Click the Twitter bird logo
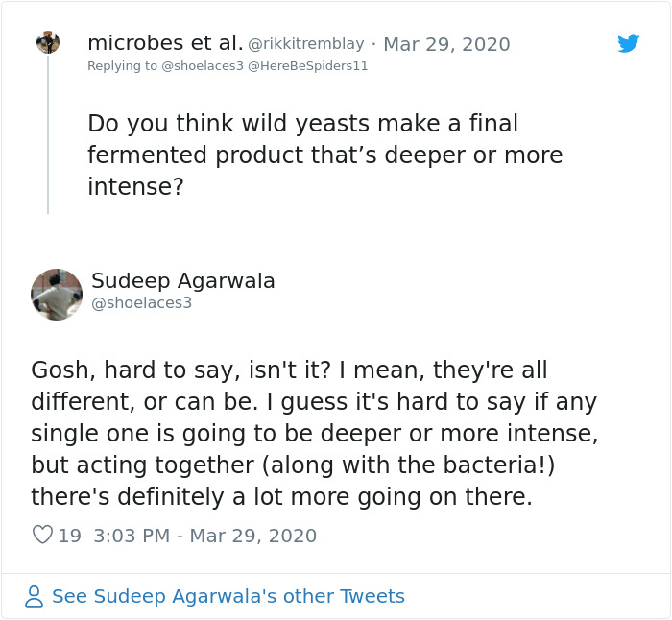672x620 pixels. 628,43
